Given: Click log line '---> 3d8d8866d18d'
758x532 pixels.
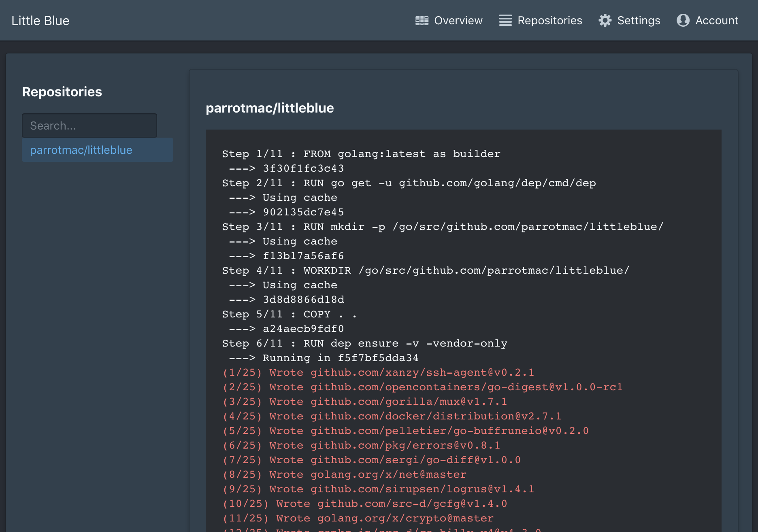Looking at the screenshot, I should coord(287,300).
